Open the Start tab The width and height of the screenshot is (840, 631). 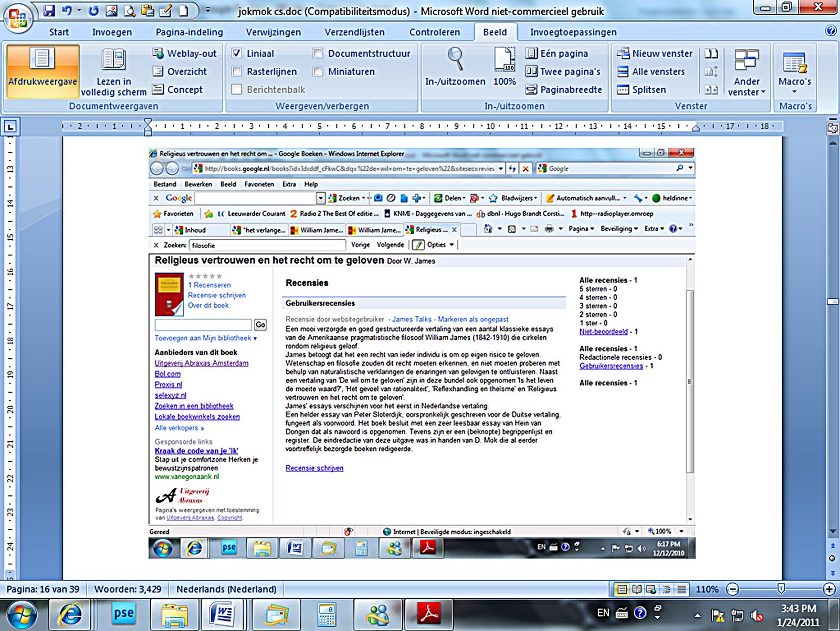coord(59,32)
